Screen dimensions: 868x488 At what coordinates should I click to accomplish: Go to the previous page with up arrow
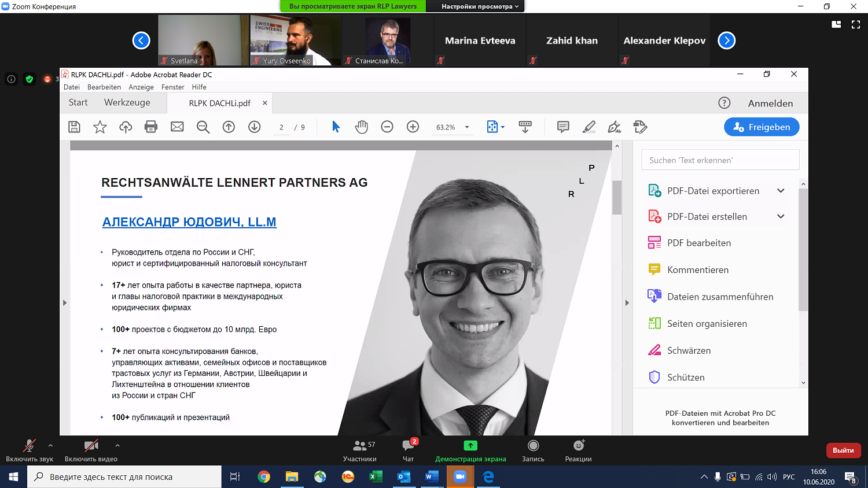click(x=229, y=127)
